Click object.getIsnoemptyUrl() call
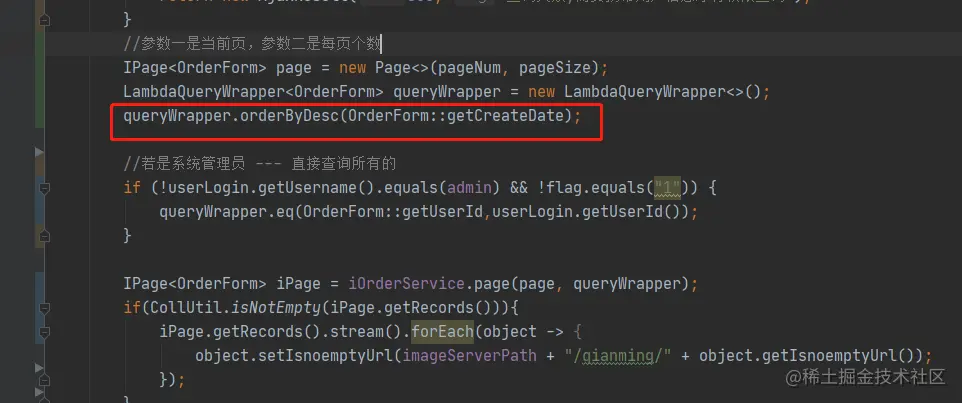The width and height of the screenshot is (962, 403). 807,356
